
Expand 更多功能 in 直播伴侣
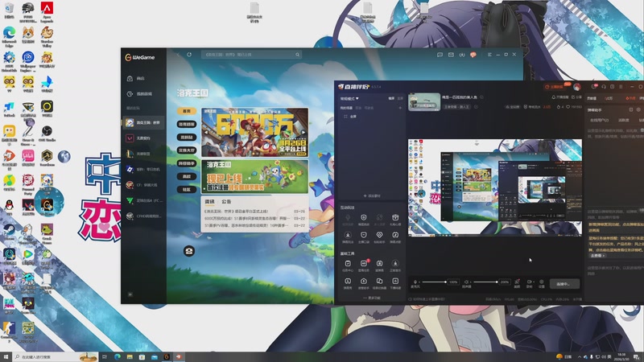pyautogui.click(x=372, y=298)
